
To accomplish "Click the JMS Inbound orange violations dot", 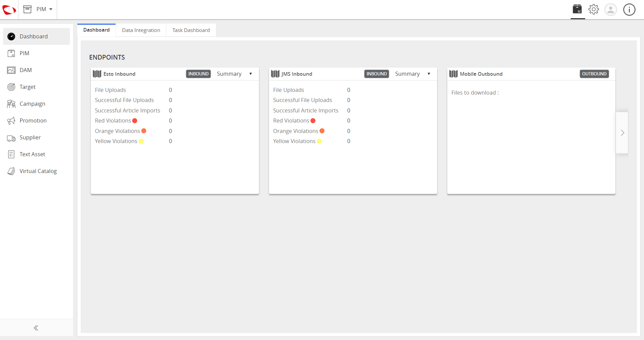I will pos(322,131).
